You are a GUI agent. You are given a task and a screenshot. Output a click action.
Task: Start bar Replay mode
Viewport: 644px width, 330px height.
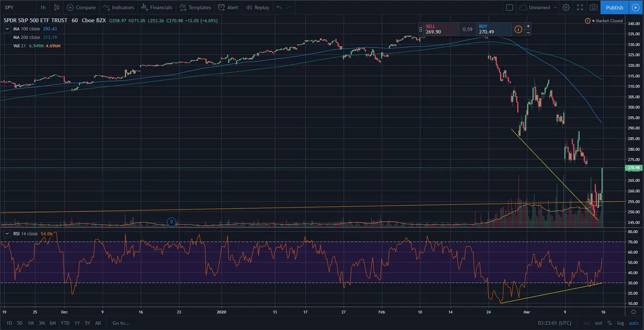click(x=257, y=8)
